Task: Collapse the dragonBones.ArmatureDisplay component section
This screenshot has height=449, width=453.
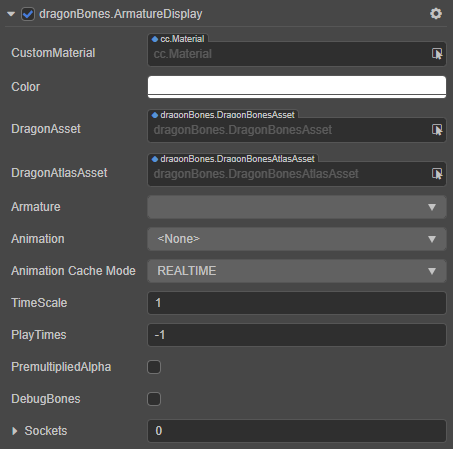Action: pos(11,14)
